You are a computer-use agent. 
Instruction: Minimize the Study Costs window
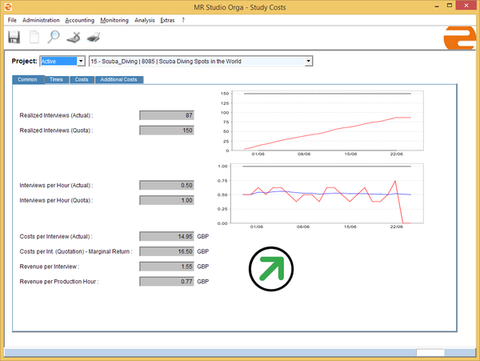pos(437,6)
